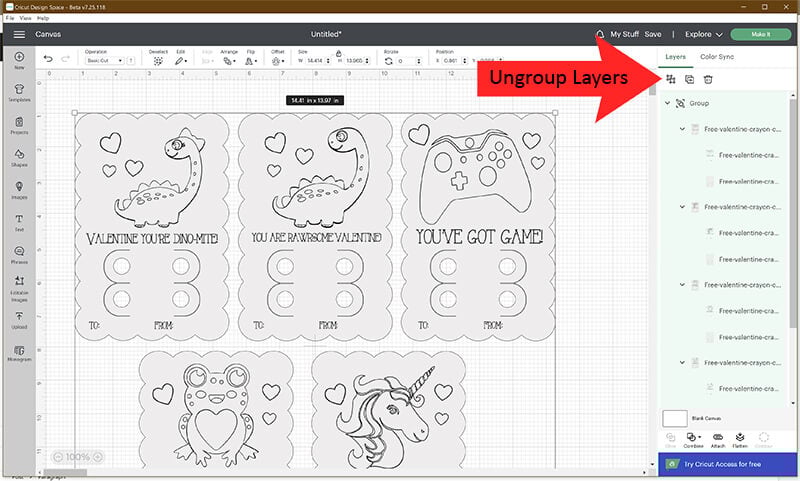Open the Phrases sidebar tool
Screen dimensions: 800x481
click(x=19, y=254)
